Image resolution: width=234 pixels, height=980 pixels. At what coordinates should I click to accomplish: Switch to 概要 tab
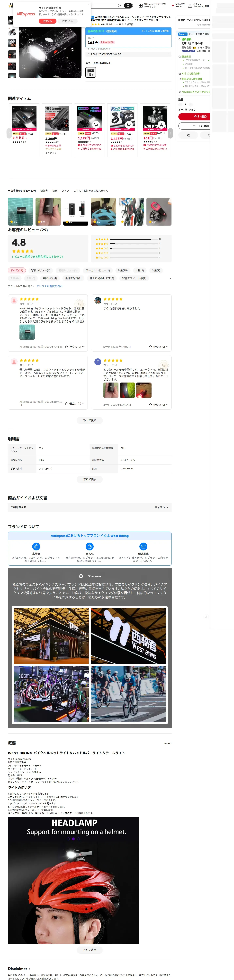tap(54, 191)
